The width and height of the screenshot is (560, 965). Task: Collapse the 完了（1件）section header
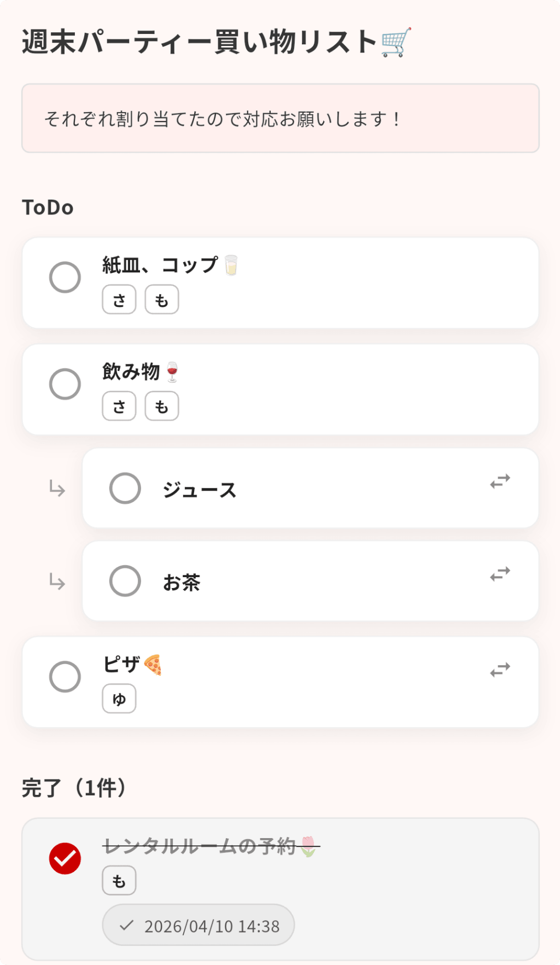coord(75,788)
